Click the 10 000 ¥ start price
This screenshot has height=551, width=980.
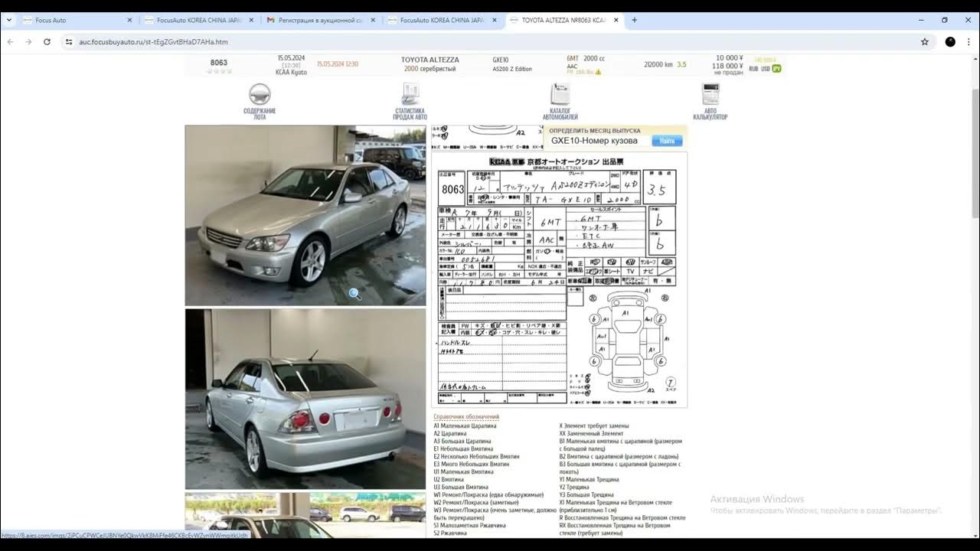pos(730,58)
